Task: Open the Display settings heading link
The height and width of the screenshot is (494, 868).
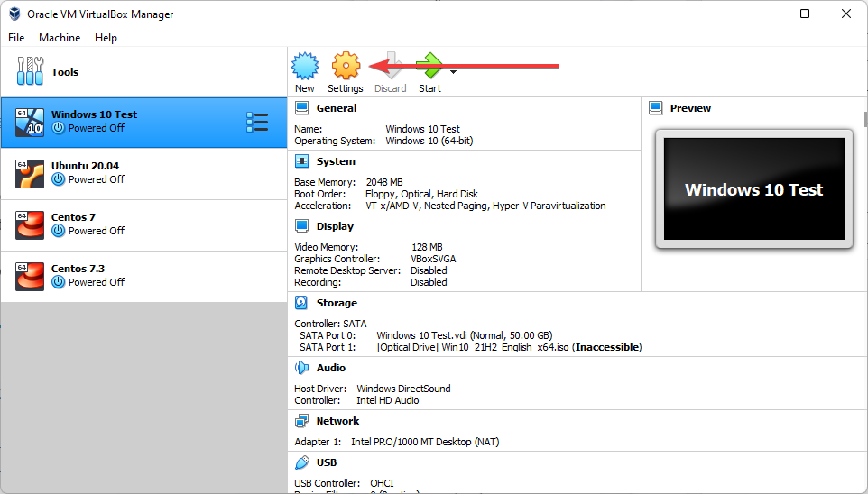Action: click(335, 226)
